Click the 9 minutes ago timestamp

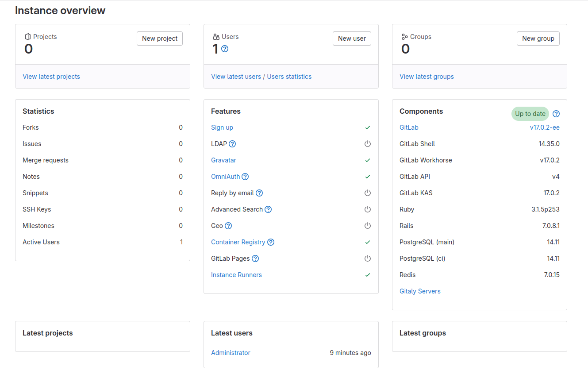tap(350, 353)
